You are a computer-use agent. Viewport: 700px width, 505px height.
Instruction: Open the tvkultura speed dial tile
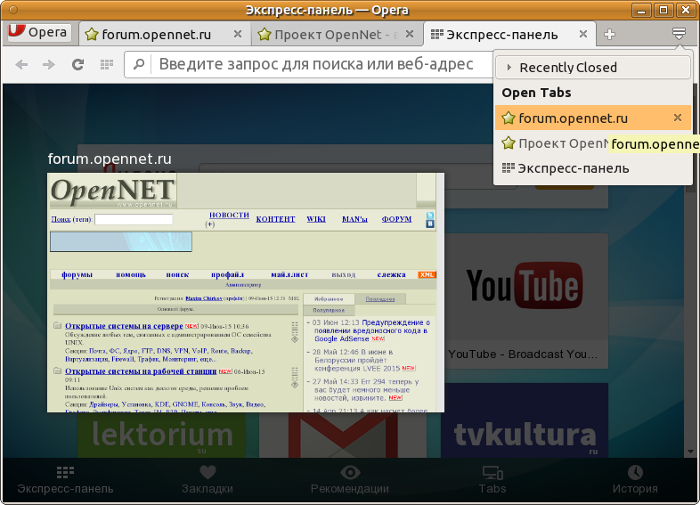point(525,420)
